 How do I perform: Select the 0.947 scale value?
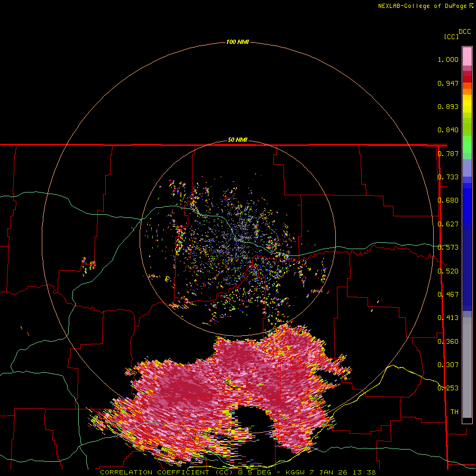point(448,83)
